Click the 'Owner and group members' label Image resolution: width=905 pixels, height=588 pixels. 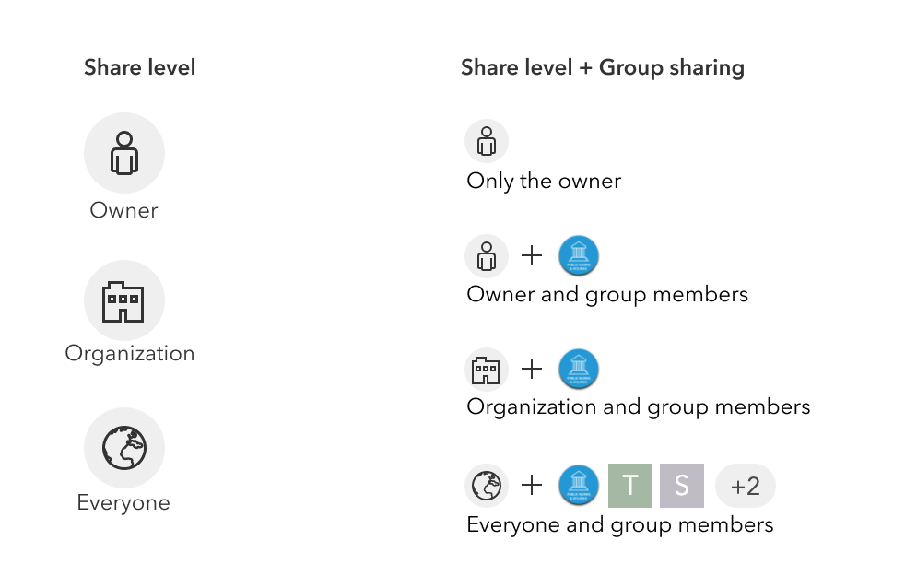pyautogui.click(x=607, y=295)
